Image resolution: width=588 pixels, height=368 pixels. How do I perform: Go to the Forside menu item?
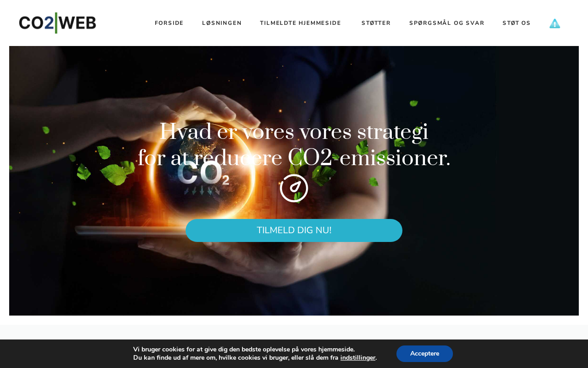(169, 23)
